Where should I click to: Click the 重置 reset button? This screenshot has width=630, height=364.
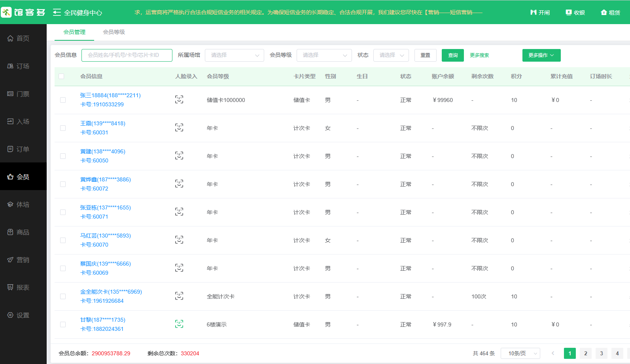[x=426, y=55]
